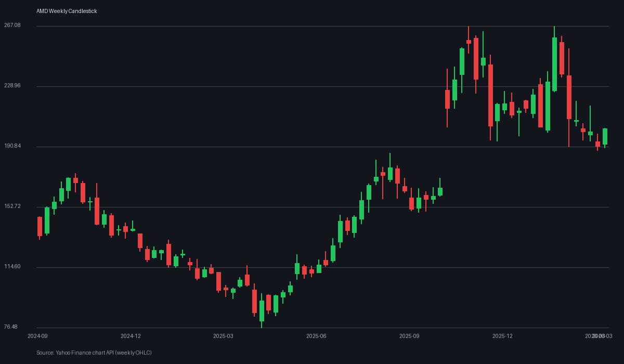624x364 pixels.
Task: Click the 190.84 price axis label
Action: (12, 146)
